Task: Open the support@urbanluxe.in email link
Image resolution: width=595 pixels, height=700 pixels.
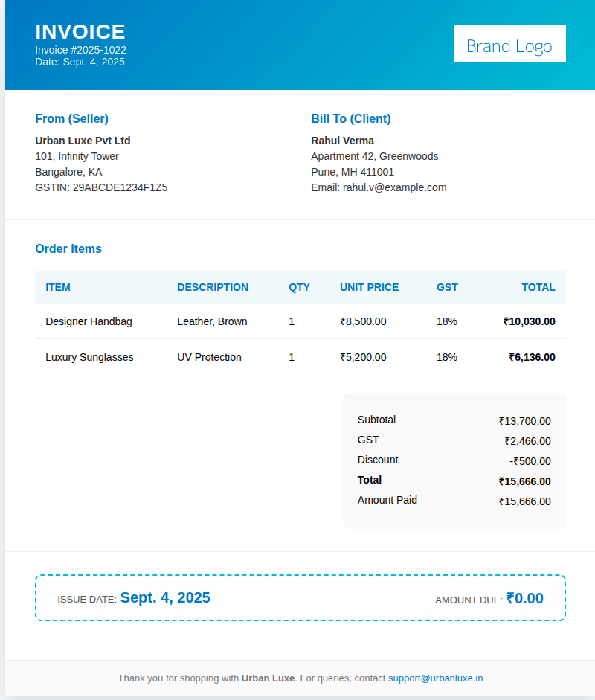Action: (435, 678)
